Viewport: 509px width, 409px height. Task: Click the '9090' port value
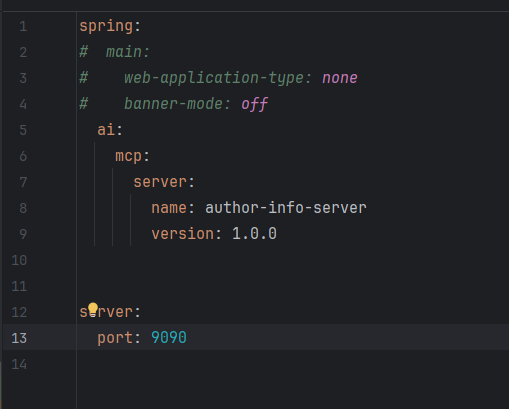point(169,338)
